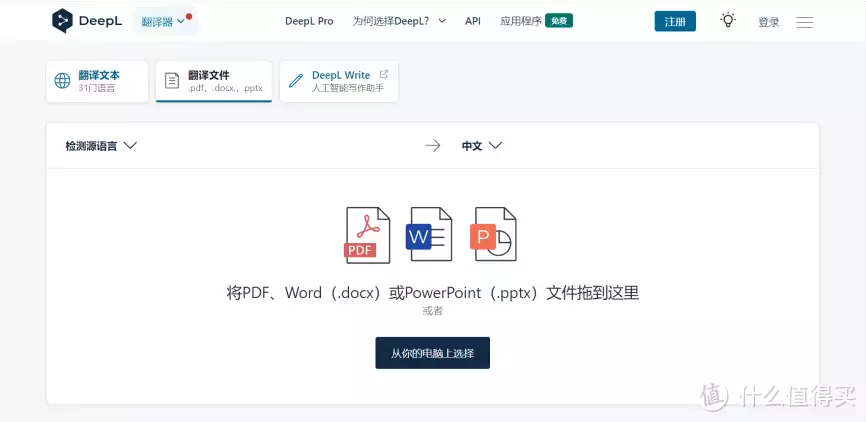Click the document icon on 翻译文件
866x422 pixels.
(x=172, y=81)
